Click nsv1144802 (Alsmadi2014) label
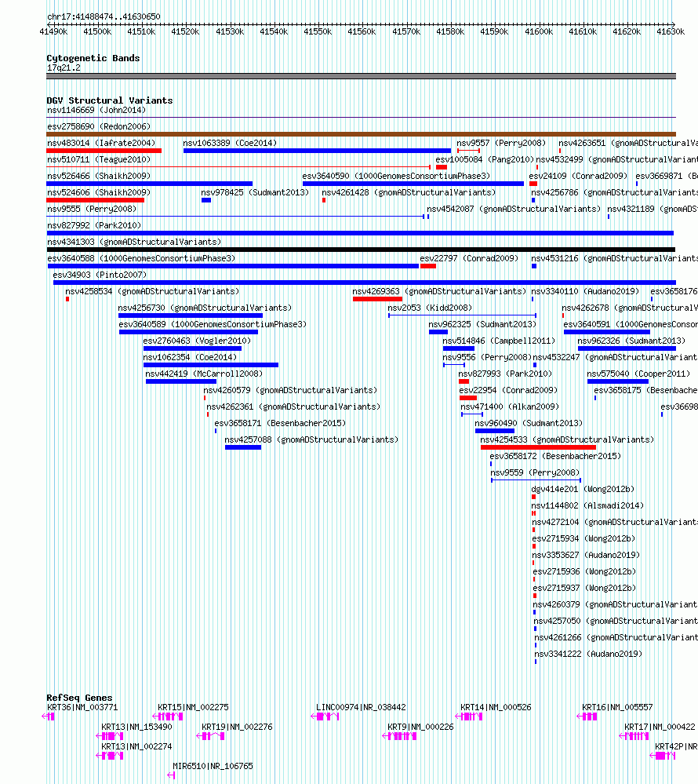 click(x=587, y=506)
